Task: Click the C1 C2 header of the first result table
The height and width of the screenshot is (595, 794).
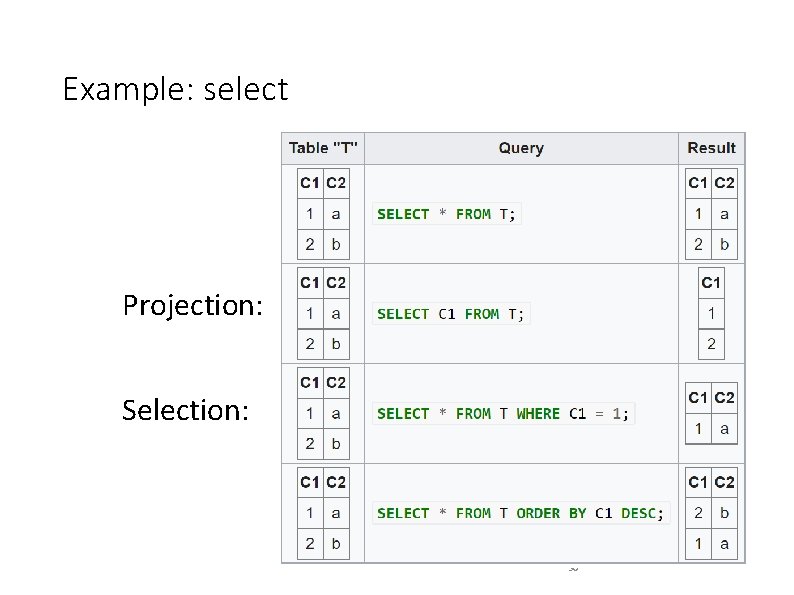Action: coord(711,183)
